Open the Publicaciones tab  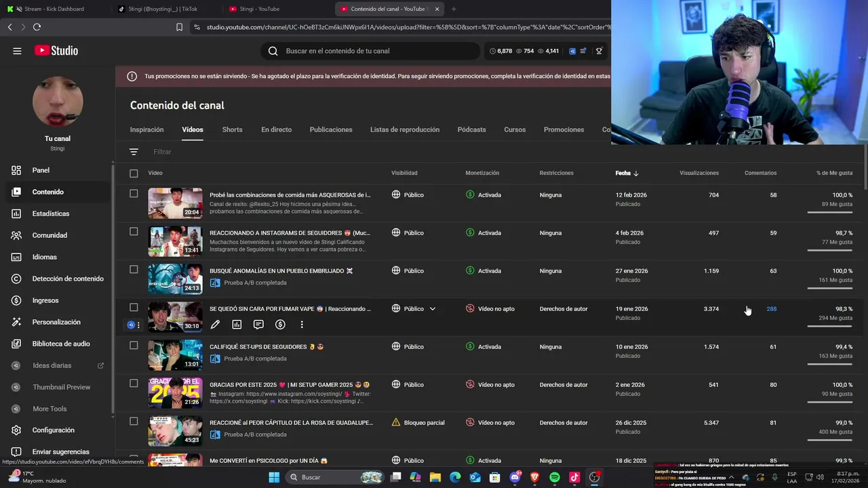click(331, 129)
